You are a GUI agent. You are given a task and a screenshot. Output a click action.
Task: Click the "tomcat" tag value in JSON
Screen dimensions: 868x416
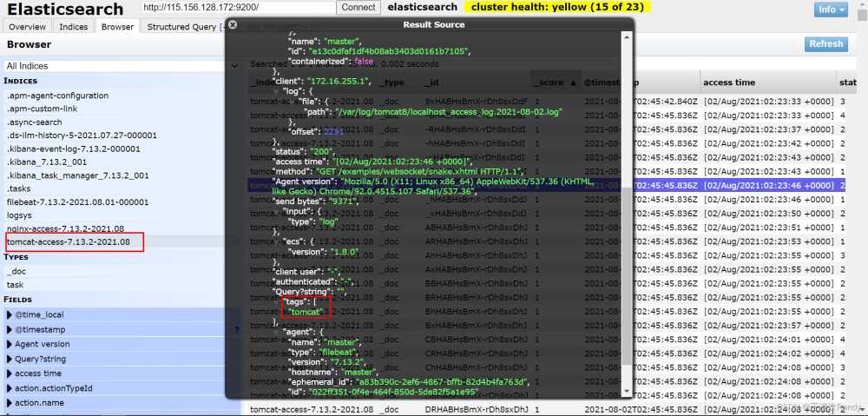(306, 313)
